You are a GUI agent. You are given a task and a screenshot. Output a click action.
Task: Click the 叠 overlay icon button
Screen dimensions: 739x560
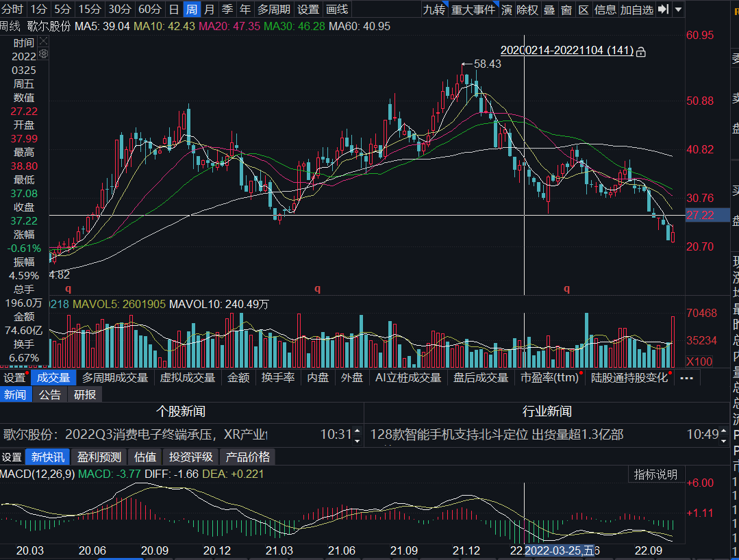tap(549, 10)
